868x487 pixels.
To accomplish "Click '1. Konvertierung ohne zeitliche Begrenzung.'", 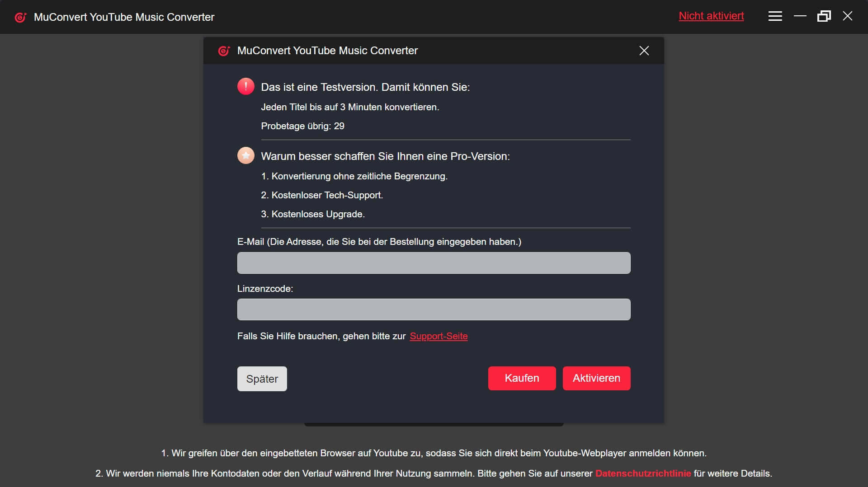I will pyautogui.click(x=354, y=176).
